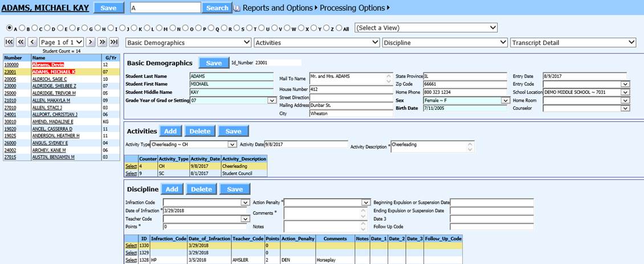This screenshot has width=644, height=264.
Task: Click the book icon beside Reports and Options
Action: 238,8
